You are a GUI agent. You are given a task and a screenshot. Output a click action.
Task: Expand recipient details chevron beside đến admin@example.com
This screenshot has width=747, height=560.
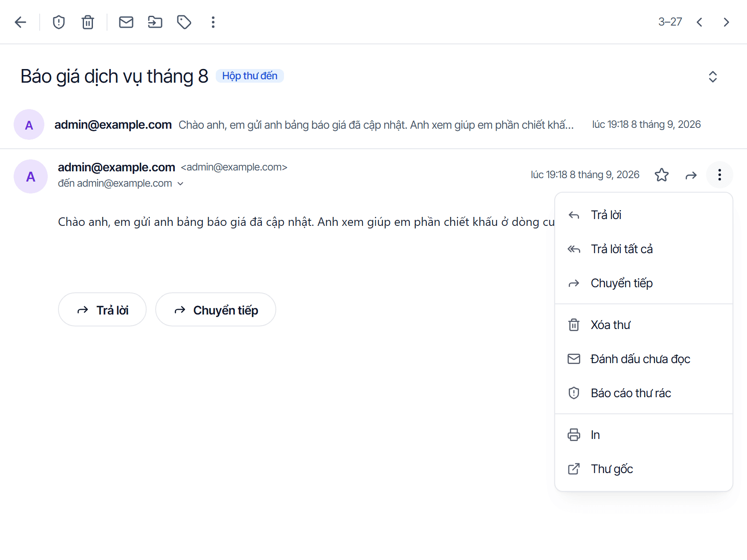[x=180, y=184]
